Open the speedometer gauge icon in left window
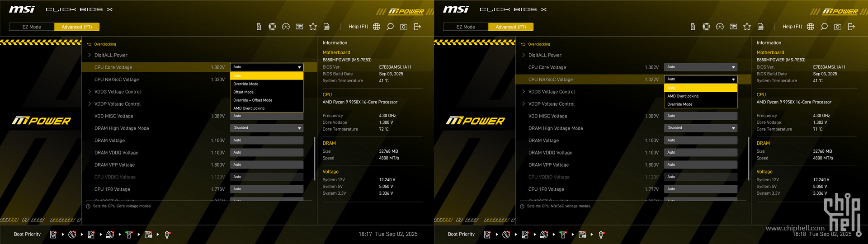Viewport: 868px width, 244px height. (x=286, y=27)
